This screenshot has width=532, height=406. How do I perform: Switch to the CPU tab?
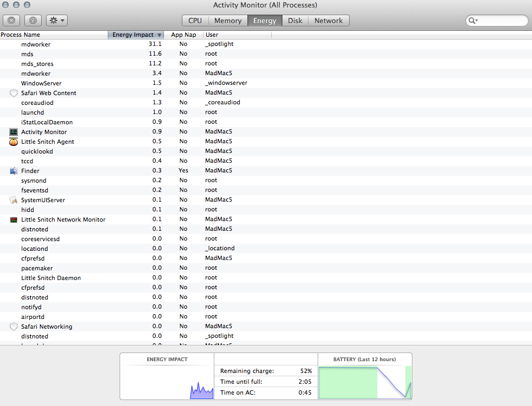(195, 21)
